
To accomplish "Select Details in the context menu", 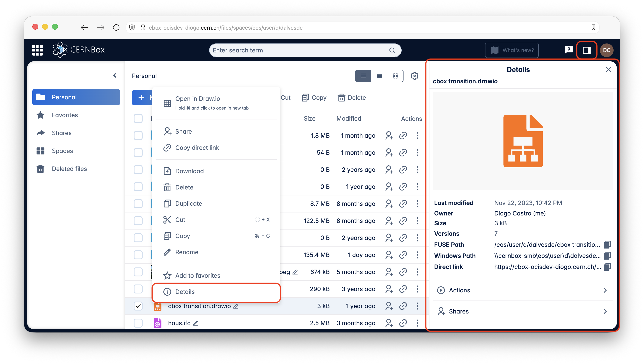I will pyautogui.click(x=185, y=292).
